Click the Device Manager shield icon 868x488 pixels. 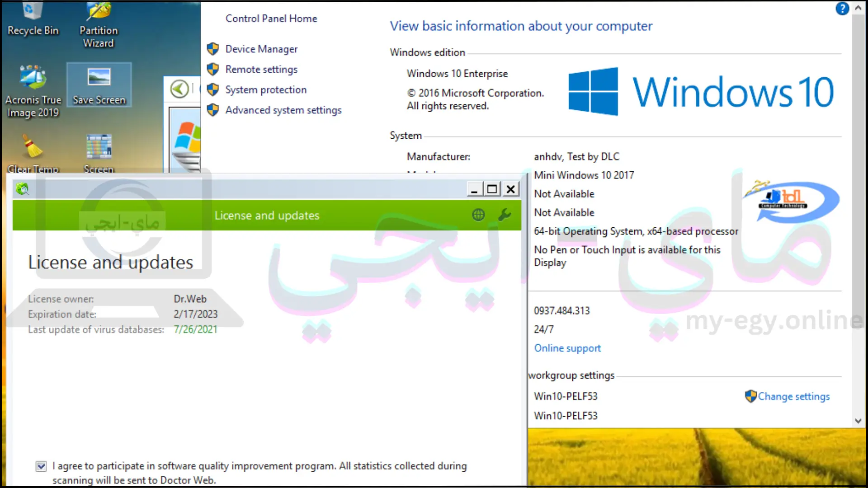(213, 49)
